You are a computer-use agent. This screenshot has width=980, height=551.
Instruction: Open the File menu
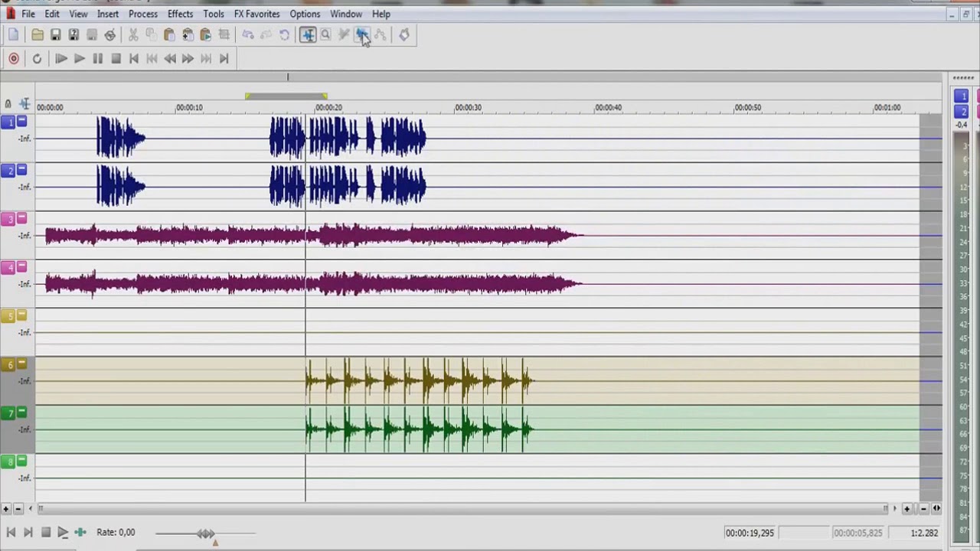28,14
